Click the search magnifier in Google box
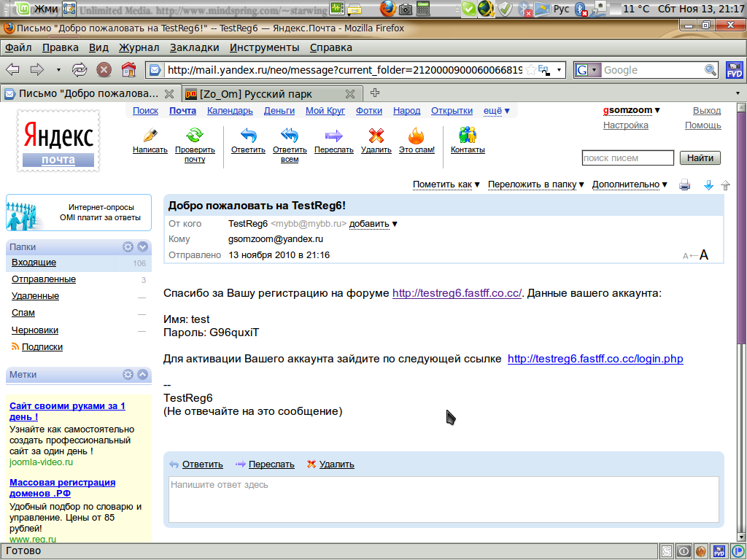 [711, 70]
